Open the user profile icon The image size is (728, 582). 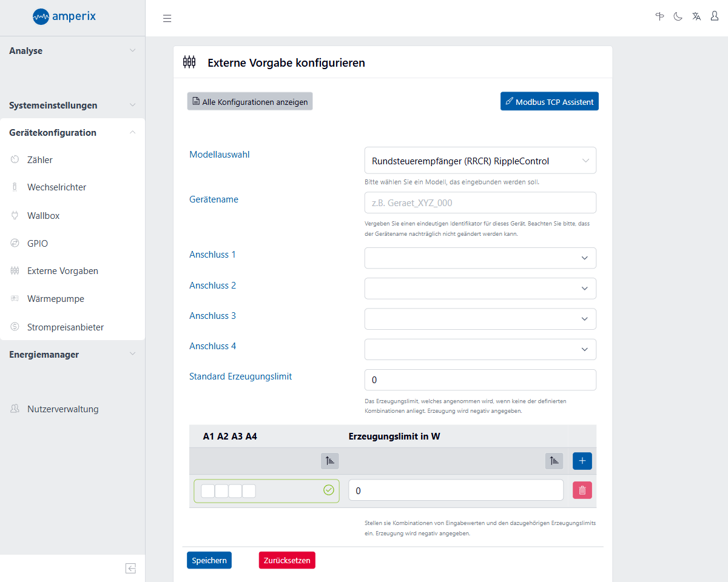(x=715, y=16)
